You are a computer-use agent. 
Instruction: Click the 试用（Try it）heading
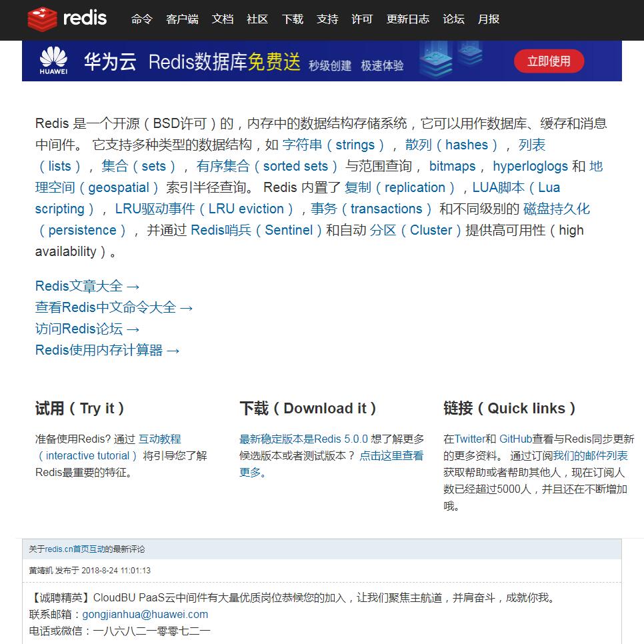80,408
